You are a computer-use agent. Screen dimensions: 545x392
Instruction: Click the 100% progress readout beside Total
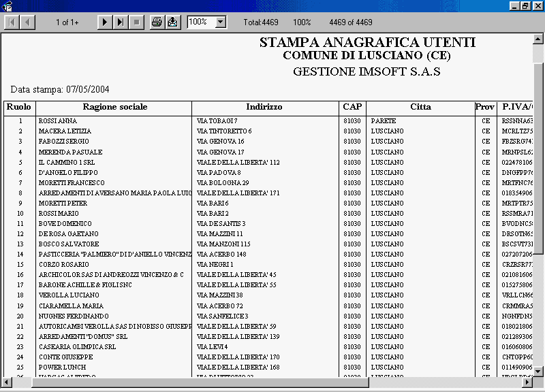pyautogui.click(x=302, y=22)
